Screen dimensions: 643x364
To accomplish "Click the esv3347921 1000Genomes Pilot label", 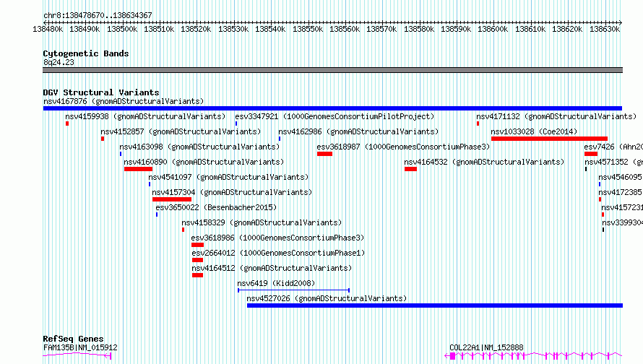I will click(335, 116).
